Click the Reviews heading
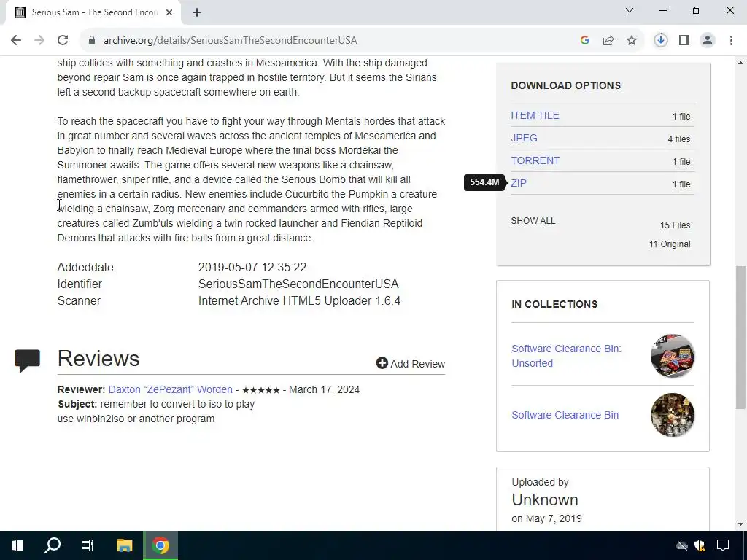The width and height of the screenshot is (747, 560). (x=98, y=359)
